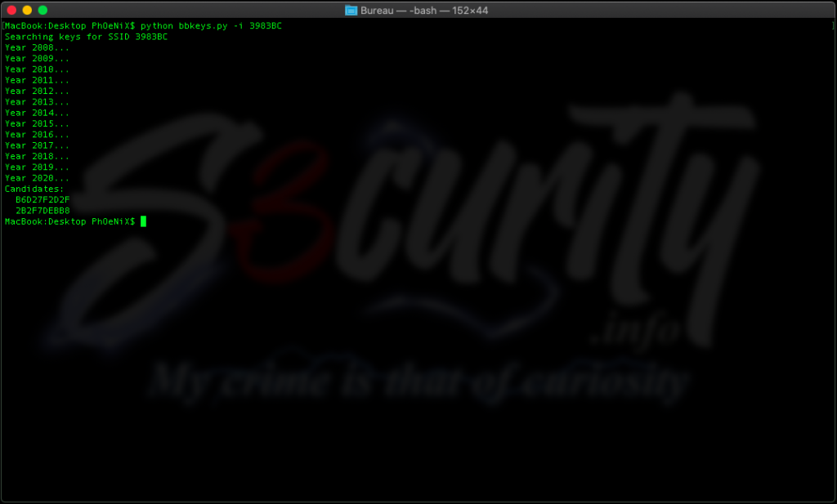Click the line 'Searching keys for SSID 3983BC'

(x=86, y=37)
